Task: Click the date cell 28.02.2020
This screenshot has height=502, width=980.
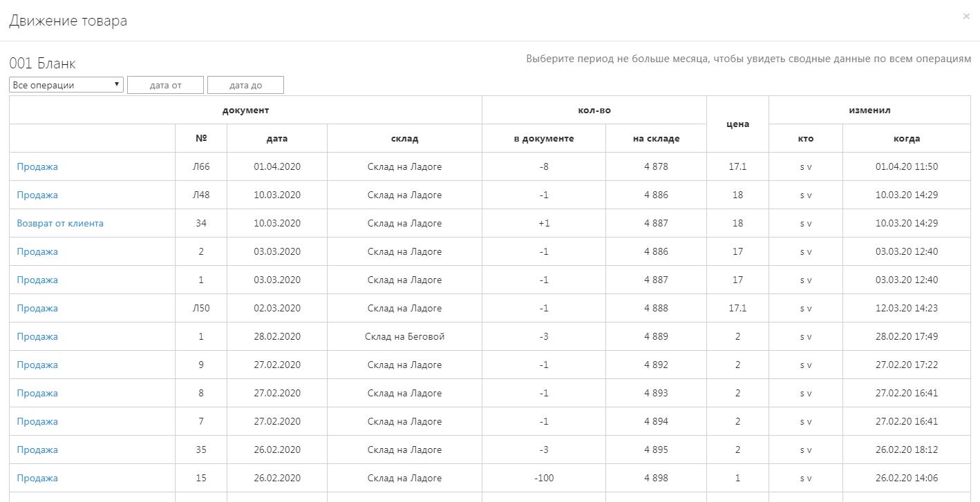Action: click(x=277, y=336)
